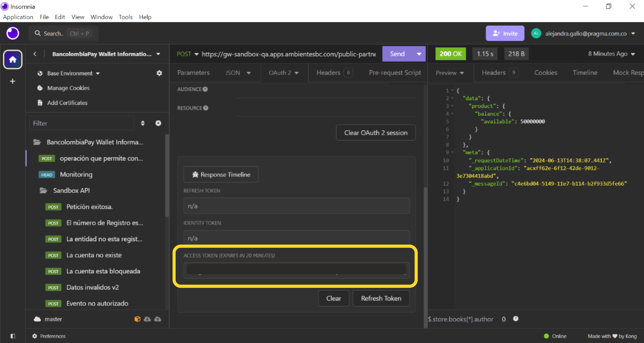Click the RESOURCE help icon
Image resolution: width=644 pixels, height=343 pixels.
click(206, 108)
